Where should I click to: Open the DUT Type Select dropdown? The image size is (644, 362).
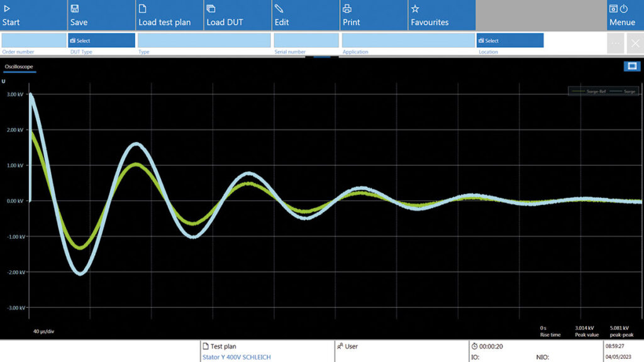[x=101, y=40]
